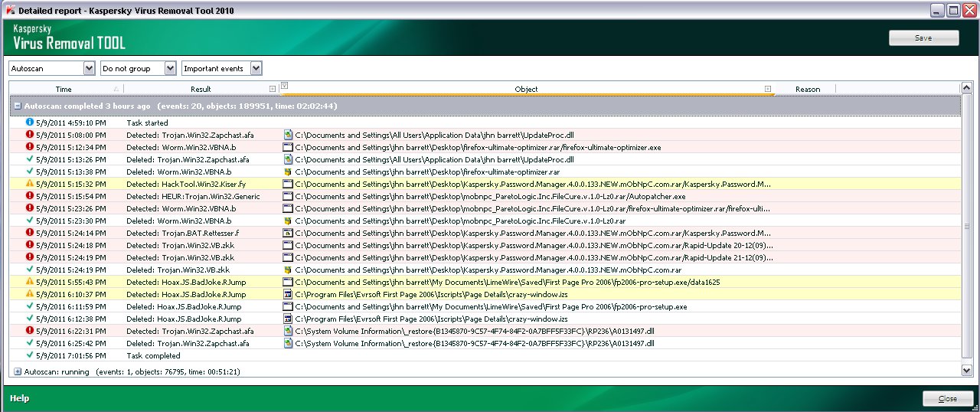Viewport: 980px width, 412px height.
Task: Click the red alert icon on 6:22:31 PM row
Action: coord(30,331)
